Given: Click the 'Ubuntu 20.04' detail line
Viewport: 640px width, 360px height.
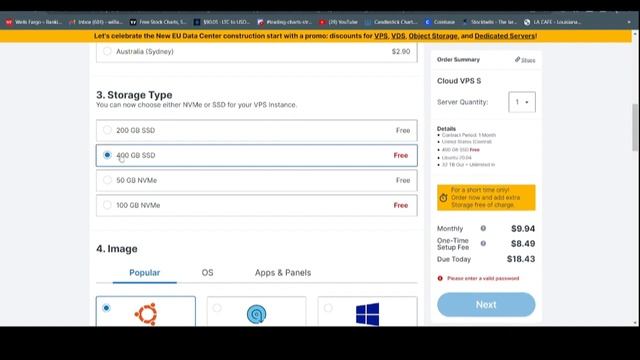Looking at the screenshot, I should click(456, 158).
